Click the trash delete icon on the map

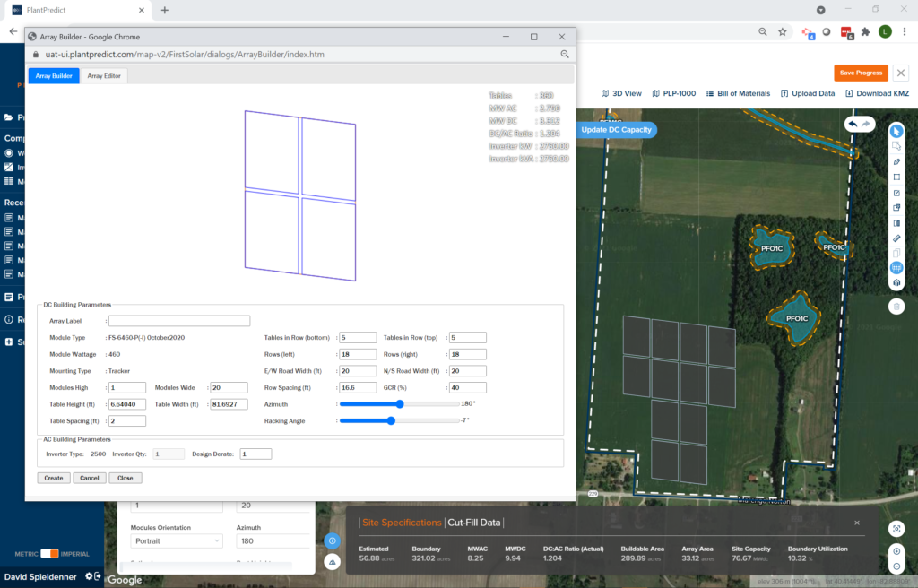(896, 307)
